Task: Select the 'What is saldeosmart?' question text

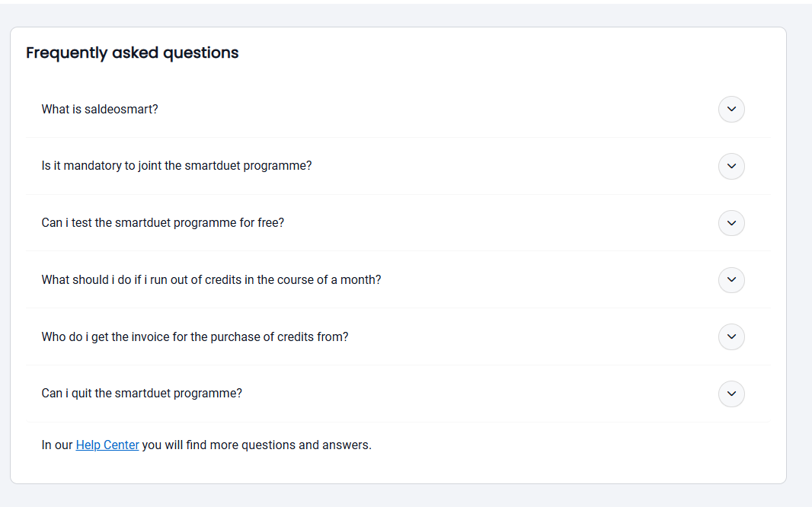Action: pos(100,109)
